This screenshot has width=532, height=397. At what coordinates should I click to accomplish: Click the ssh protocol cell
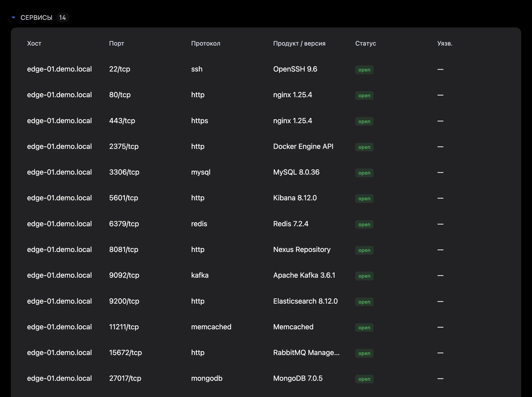tap(197, 69)
